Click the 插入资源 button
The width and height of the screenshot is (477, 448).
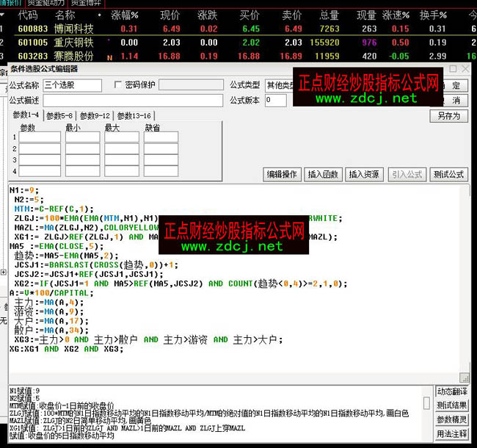click(364, 174)
